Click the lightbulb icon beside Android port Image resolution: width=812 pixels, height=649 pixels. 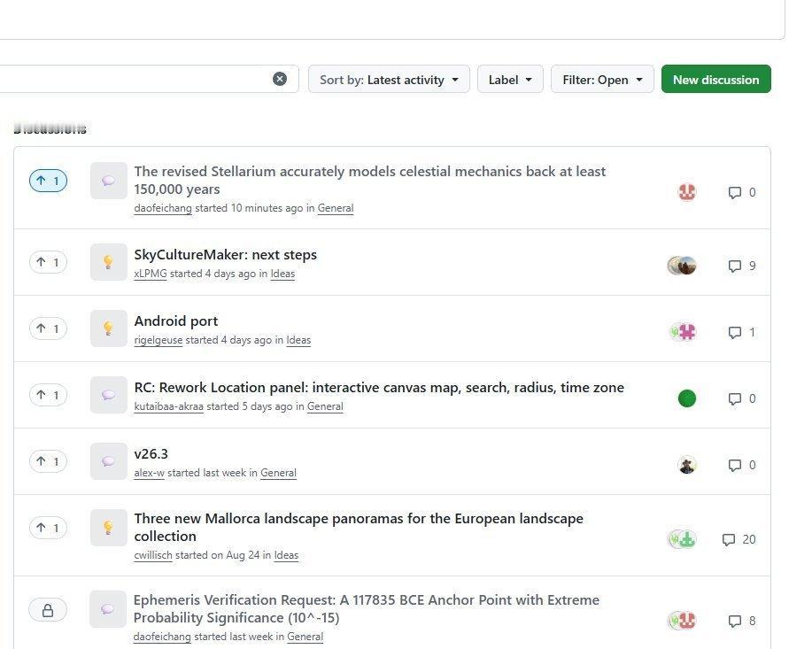point(108,328)
